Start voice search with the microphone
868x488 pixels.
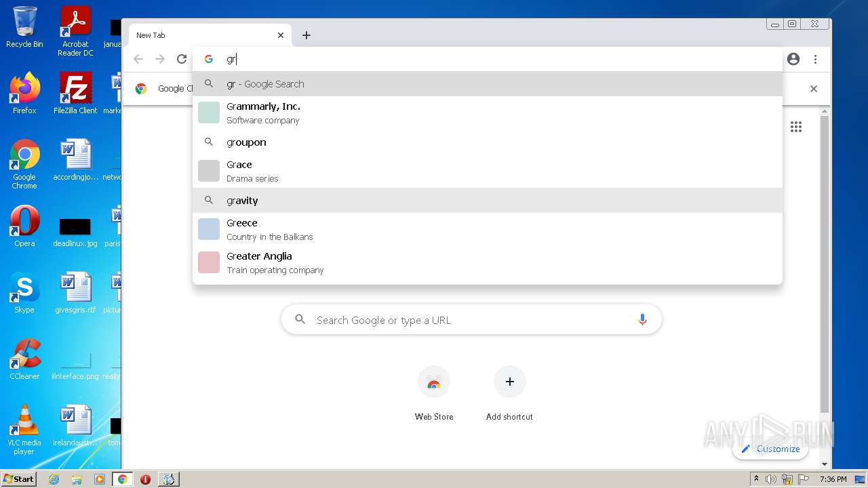click(x=642, y=320)
